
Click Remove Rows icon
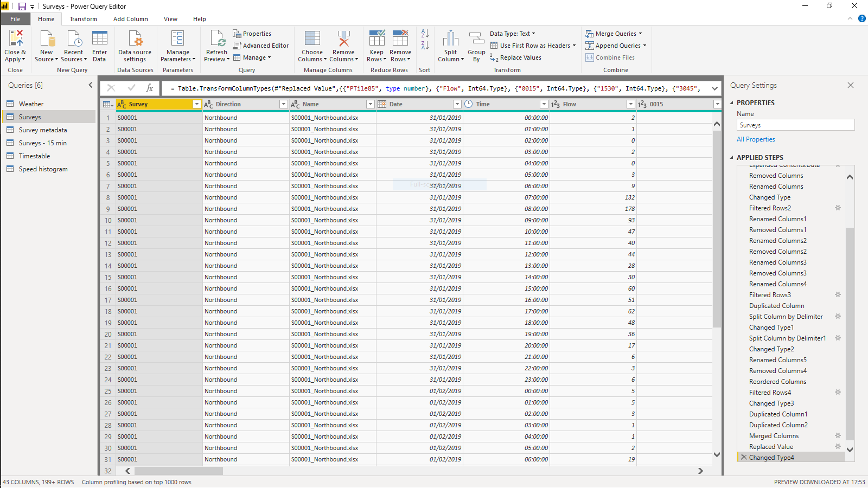tap(400, 38)
